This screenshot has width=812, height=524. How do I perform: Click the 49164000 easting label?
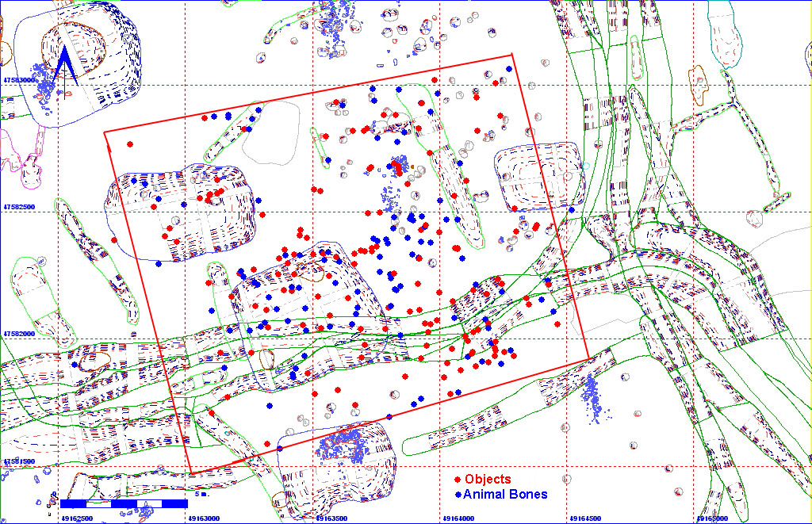(458, 518)
